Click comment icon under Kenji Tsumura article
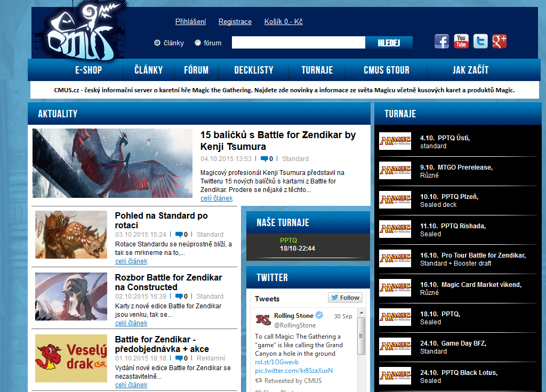This screenshot has height=392, width=546. click(264, 159)
